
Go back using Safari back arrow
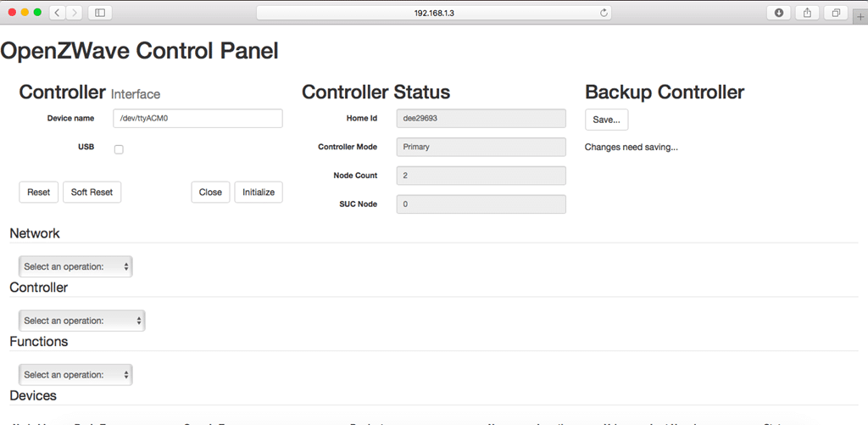(x=58, y=13)
